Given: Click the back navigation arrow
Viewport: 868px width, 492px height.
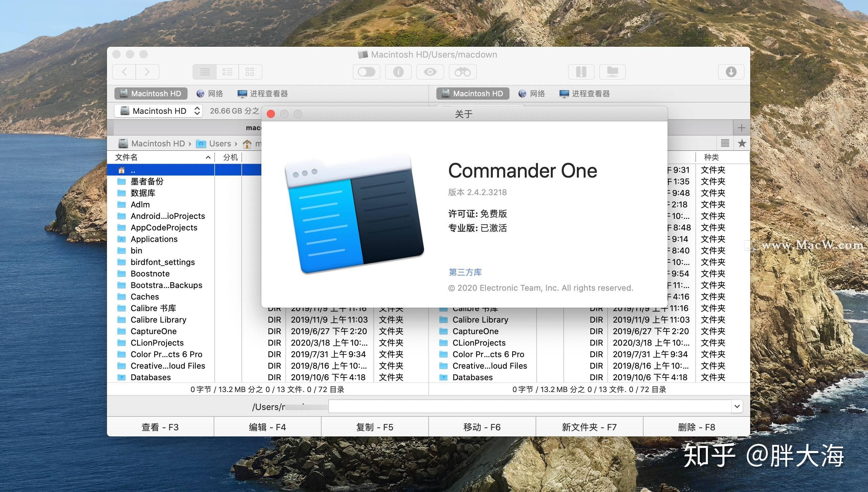Looking at the screenshot, I should pyautogui.click(x=124, y=71).
